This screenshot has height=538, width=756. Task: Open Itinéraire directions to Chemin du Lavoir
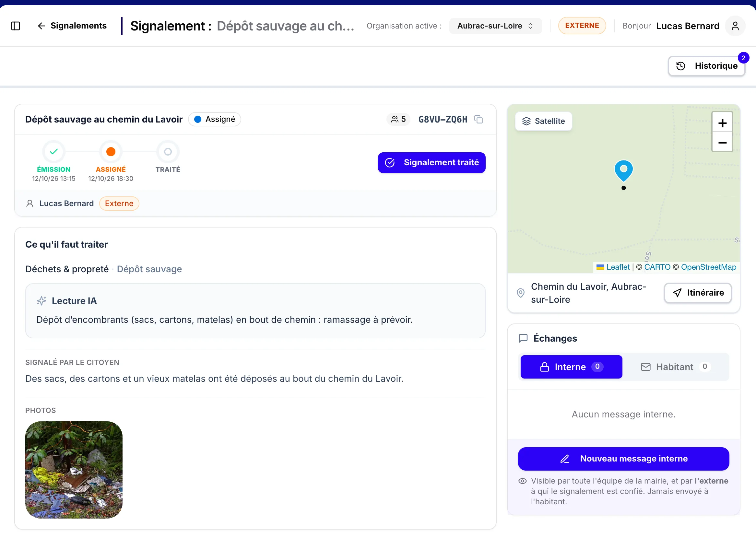(698, 293)
